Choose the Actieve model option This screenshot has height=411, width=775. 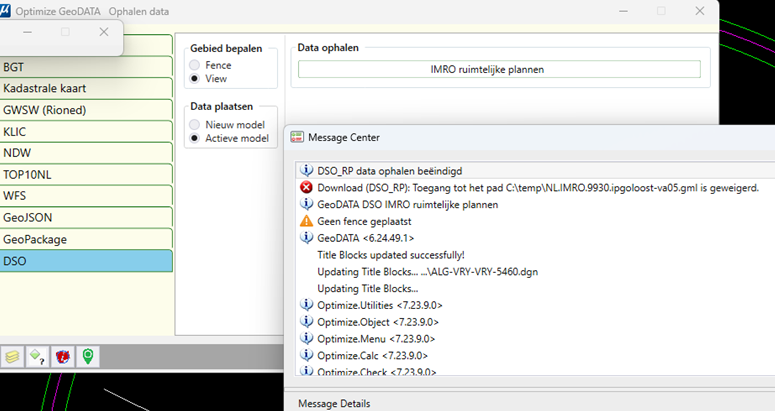point(195,138)
